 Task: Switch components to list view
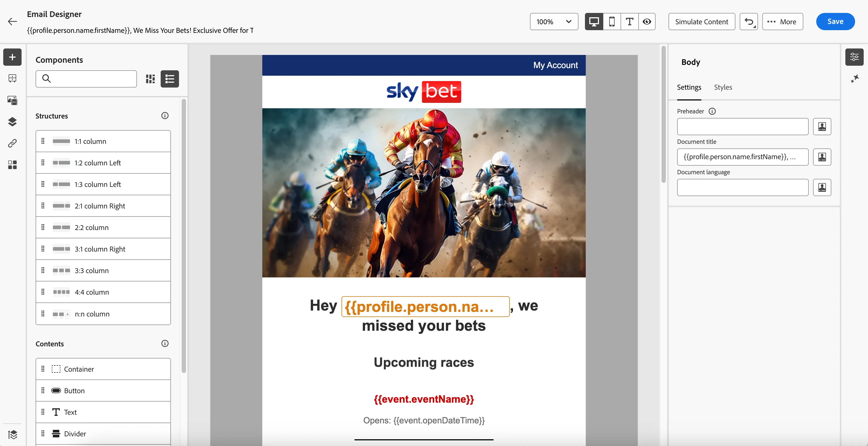click(x=170, y=79)
